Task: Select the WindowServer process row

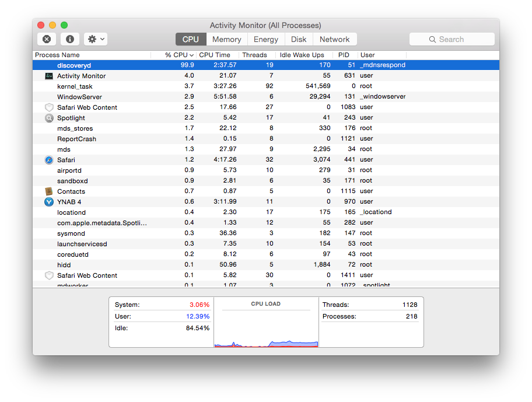Action: pyautogui.click(x=266, y=97)
